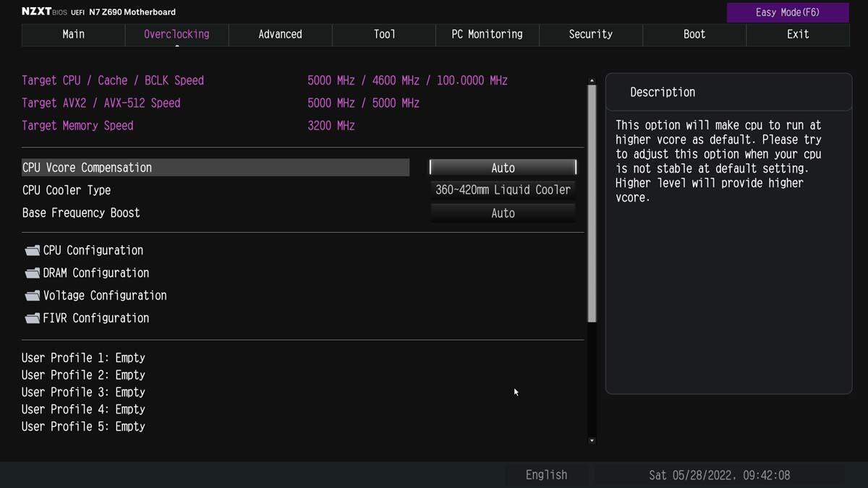868x488 pixels.
Task: Open Voltage Configuration submenu
Action: pos(105,295)
